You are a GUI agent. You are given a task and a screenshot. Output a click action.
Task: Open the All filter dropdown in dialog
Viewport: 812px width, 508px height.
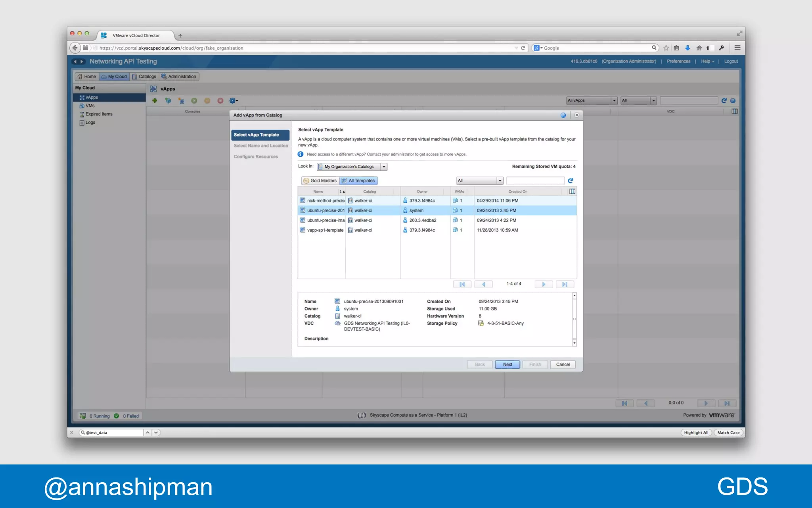500,181
